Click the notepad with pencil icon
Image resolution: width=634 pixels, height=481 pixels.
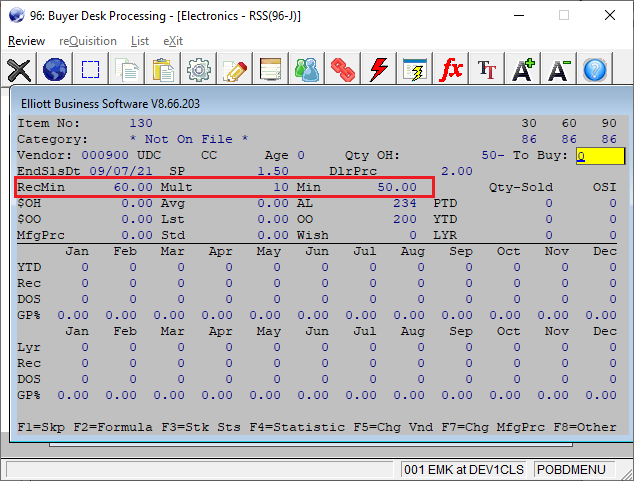tap(235, 70)
